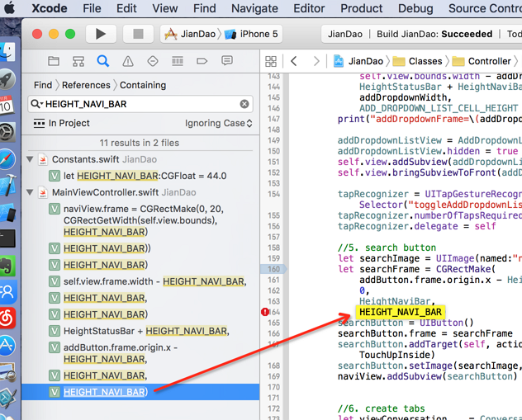The height and width of the screenshot is (420, 522).
Task: Open the Debug menu
Action: (x=415, y=8)
